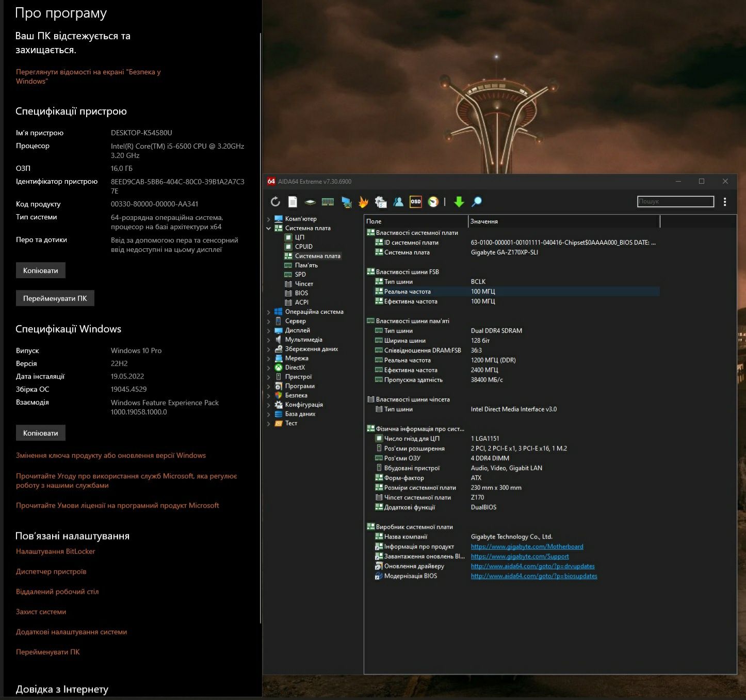The image size is (746, 700).
Task: Select ACPI in the tree
Action: (302, 303)
